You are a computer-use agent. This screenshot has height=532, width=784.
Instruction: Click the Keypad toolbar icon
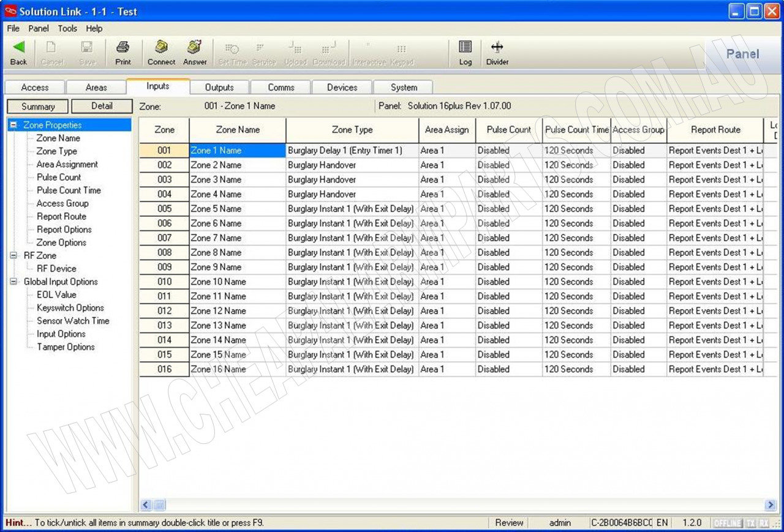pyautogui.click(x=402, y=53)
